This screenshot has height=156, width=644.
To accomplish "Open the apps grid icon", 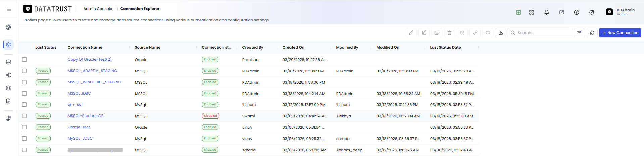I will pyautogui.click(x=532, y=12).
